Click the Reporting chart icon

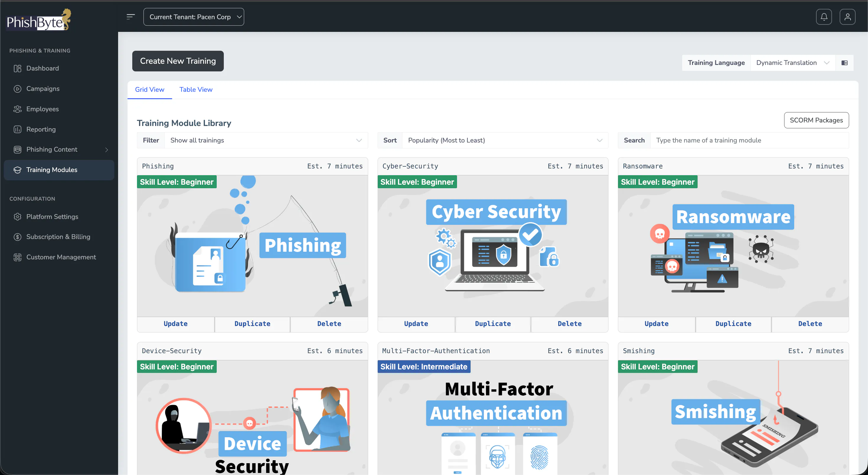[x=17, y=129]
